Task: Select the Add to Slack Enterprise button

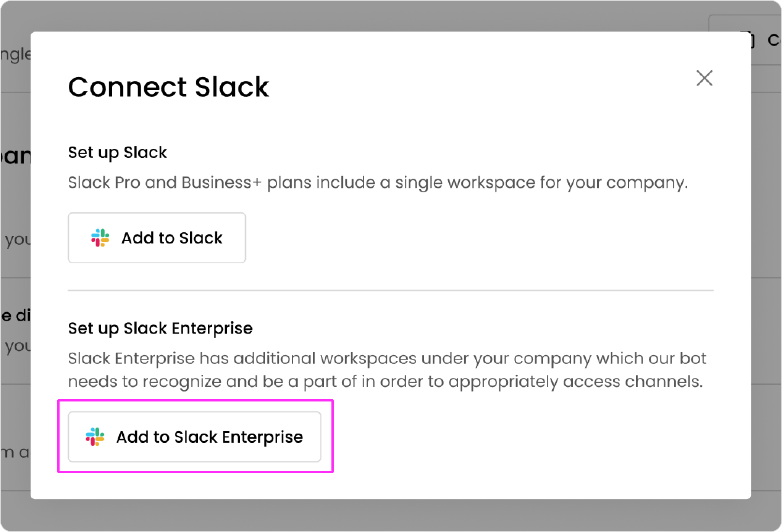Action: (195, 437)
